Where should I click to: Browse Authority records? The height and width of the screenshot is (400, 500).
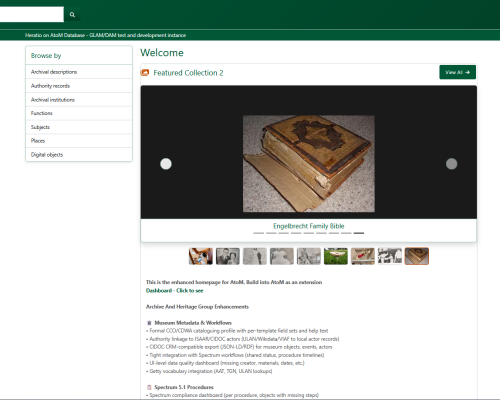tap(79, 86)
